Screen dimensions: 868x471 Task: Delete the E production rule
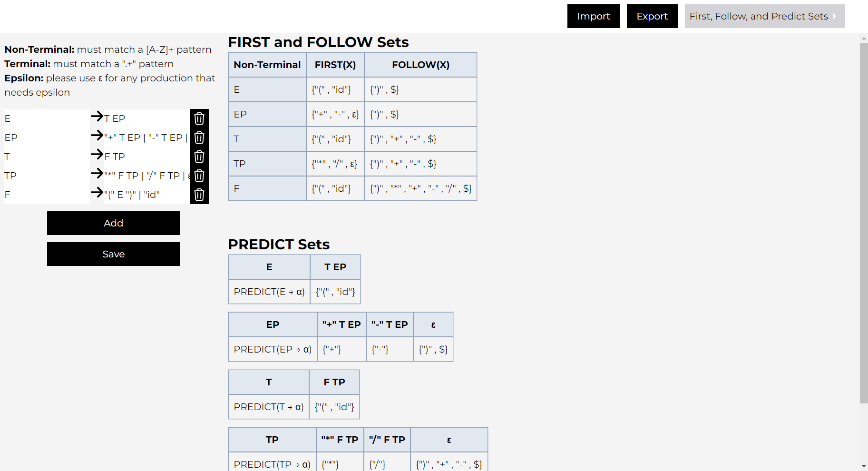[199, 118]
